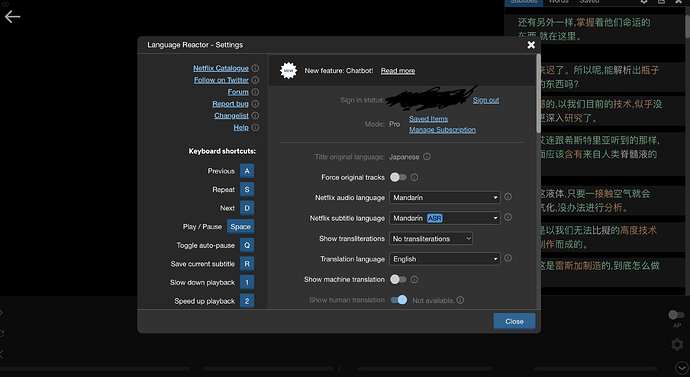Click the highlighted phrase 高度技术
Viewport: 690px width, 377px height.
pos(638,230)
